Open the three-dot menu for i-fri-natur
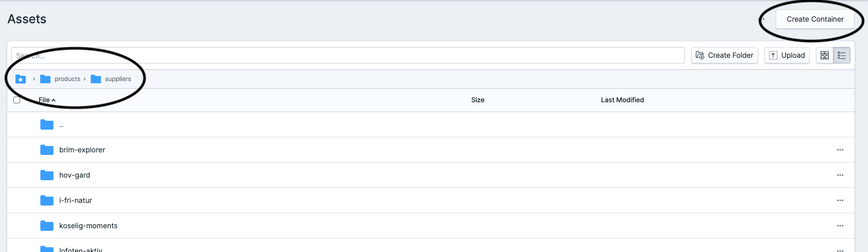The width and height of the screenshot is (868, 252). tap(840, 200)
